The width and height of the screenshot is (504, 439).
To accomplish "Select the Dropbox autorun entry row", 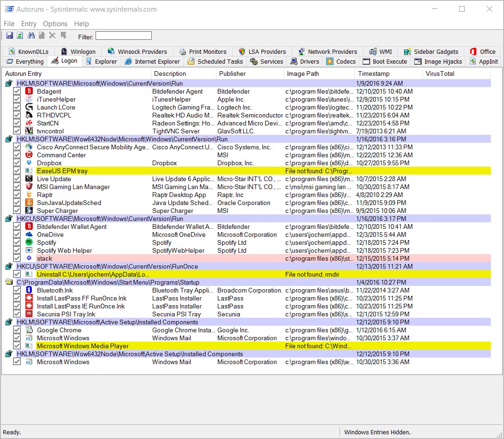I will pyautogui.click(x=49, y=163).
